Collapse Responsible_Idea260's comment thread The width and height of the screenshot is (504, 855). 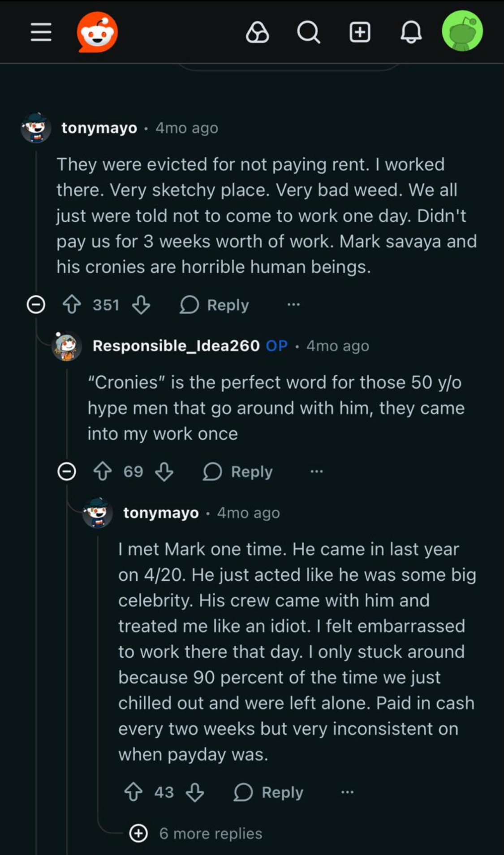click(x=67, y=471)
